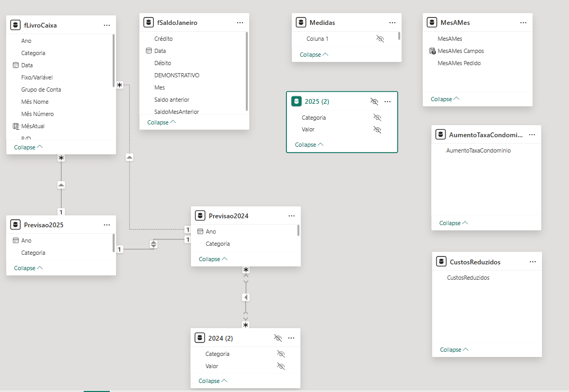The height and width of the screenshot is (392, 569).
Task: Click the Previsao2024 field list scrollbar
Action: [x=299, y=230]
